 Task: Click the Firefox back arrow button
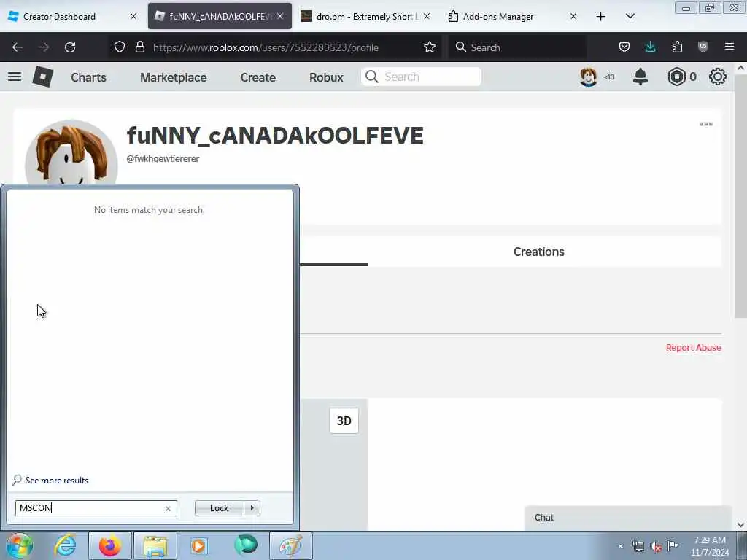point(18,47)
